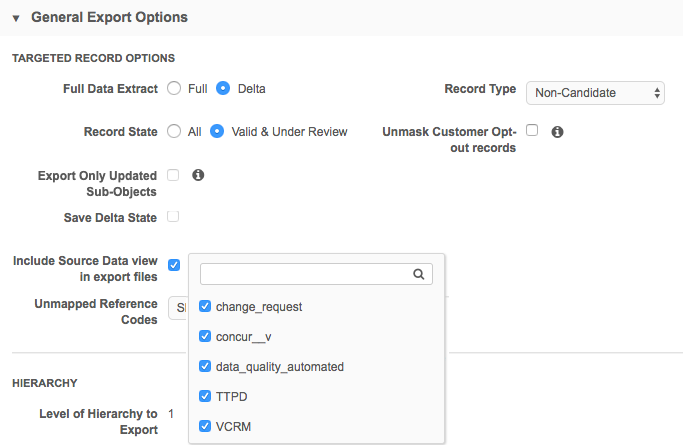Collapse the General Export Options section
This screenshot has height=445, width=683.
[x=17, y=18]
